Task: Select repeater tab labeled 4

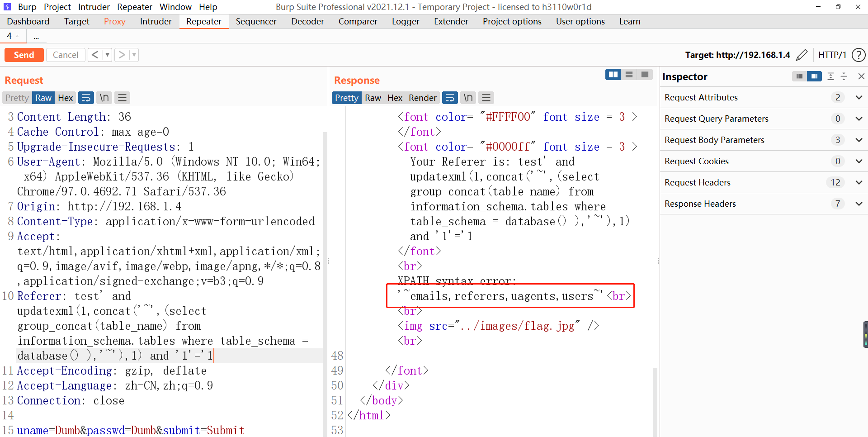Action: pos(9,36)
